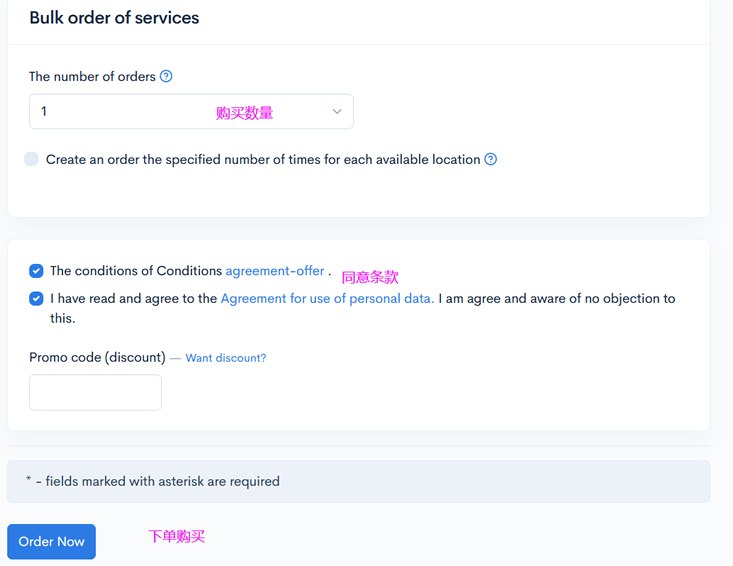Click the pink '下单购买' annotation text
The width and height of the screenshot is (733, 566).
tap(177, 536)
